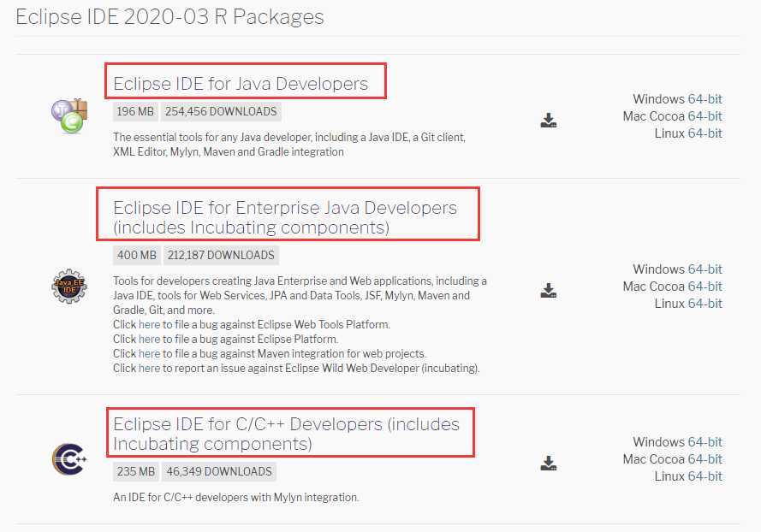
Task: Click download icon for Enterprise Java package
Action: [549, 291]
